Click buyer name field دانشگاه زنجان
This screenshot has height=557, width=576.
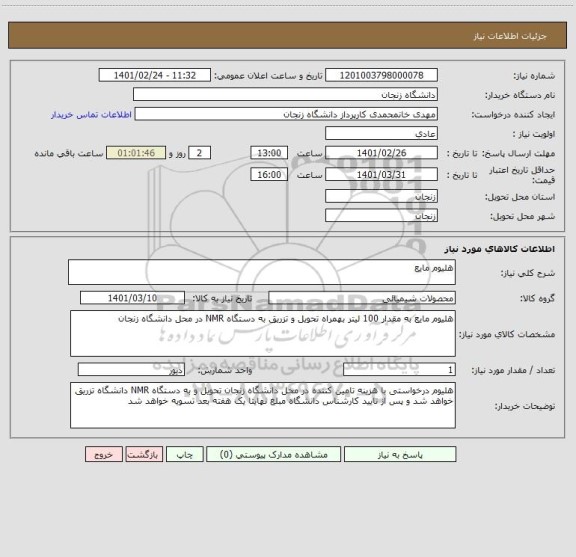[285, 95]
